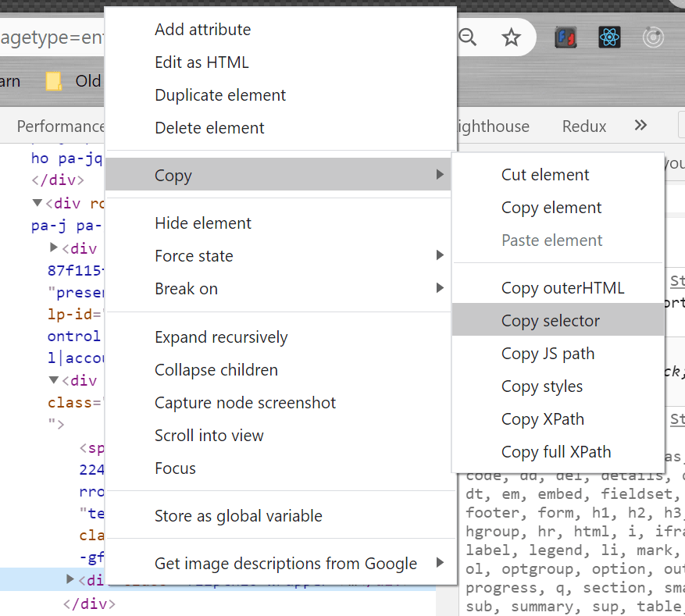This screenshot has height=616, width=685.
Task: Open the React Developer Tools extension icon
Action: point(609,37)
